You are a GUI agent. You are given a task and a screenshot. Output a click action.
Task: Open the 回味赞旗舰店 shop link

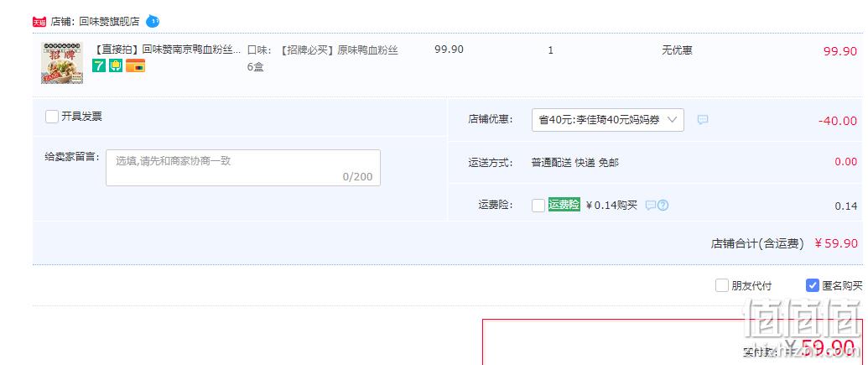(x=109, y=22)
